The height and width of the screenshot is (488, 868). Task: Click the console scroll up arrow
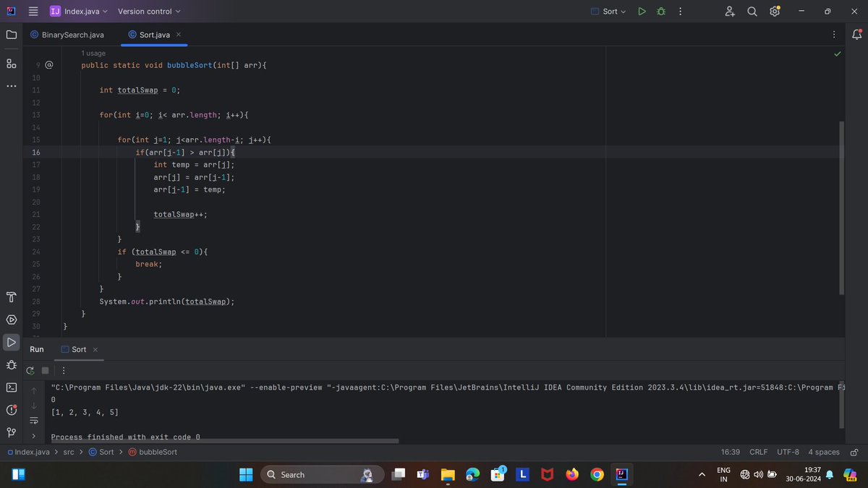coord(33,390)
